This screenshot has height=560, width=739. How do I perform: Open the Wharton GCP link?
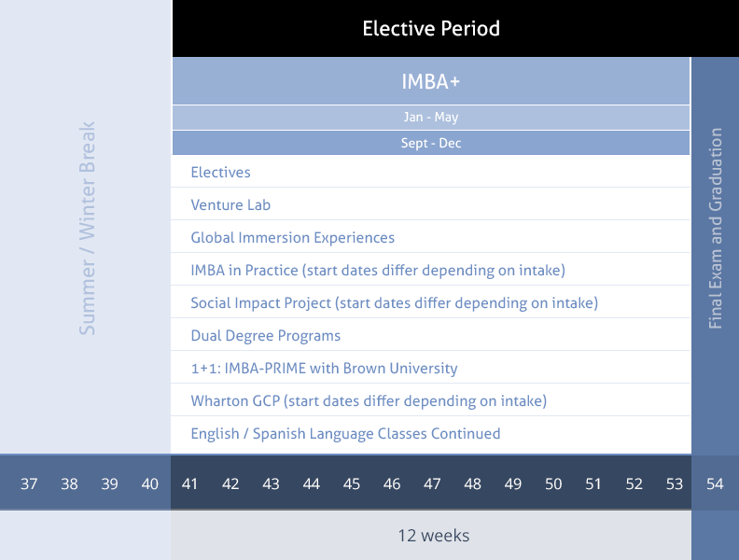(369, 400)
